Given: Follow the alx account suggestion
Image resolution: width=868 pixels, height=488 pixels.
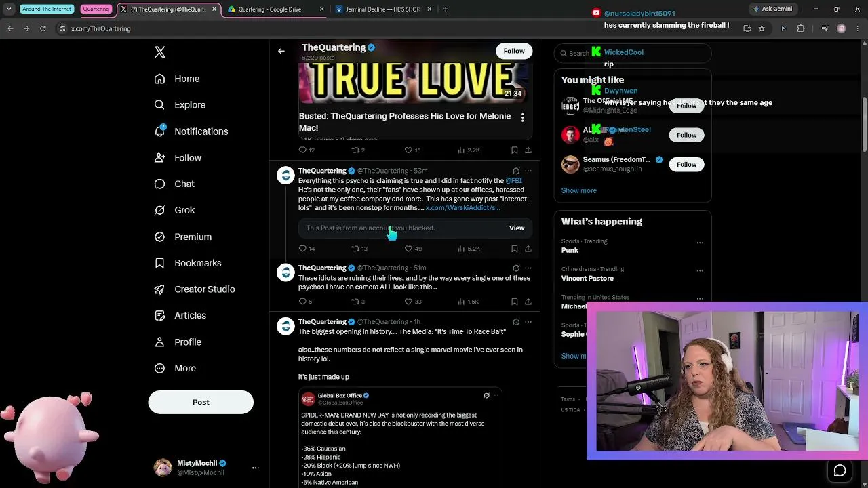Looking at the screenshot, I should (x=686, y=135).
